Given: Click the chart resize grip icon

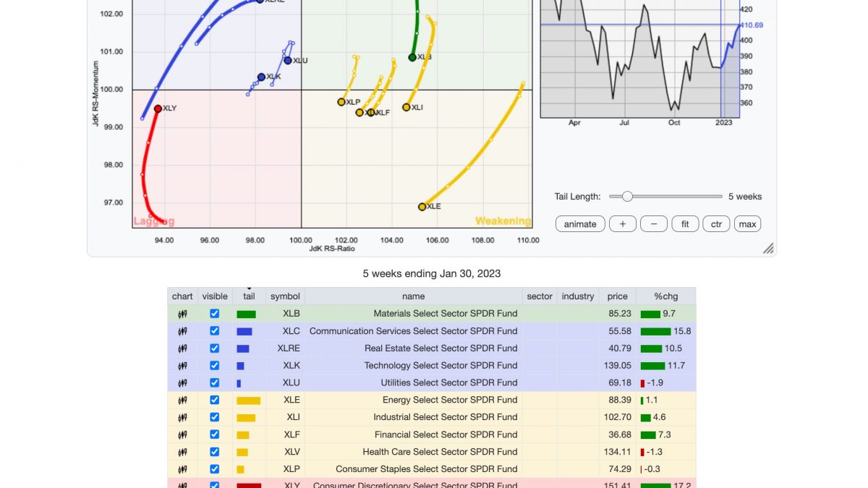Looking at the screenshot, I should pos(768,248).
